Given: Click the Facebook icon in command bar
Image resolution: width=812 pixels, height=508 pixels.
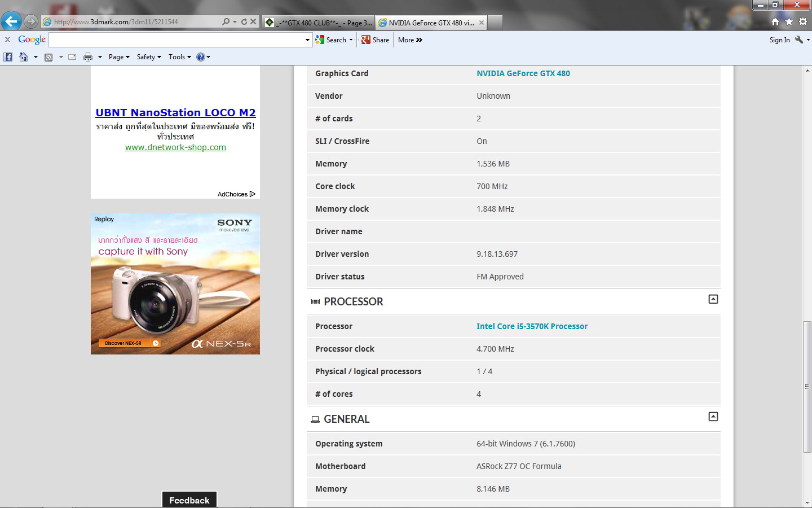Looking at the screenshot, I should [8, 57].
